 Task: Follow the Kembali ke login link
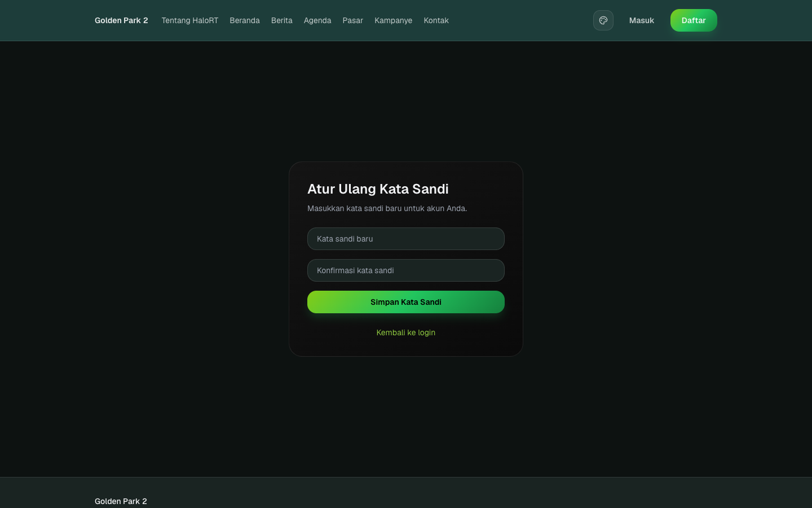click(x=406, y=332)
